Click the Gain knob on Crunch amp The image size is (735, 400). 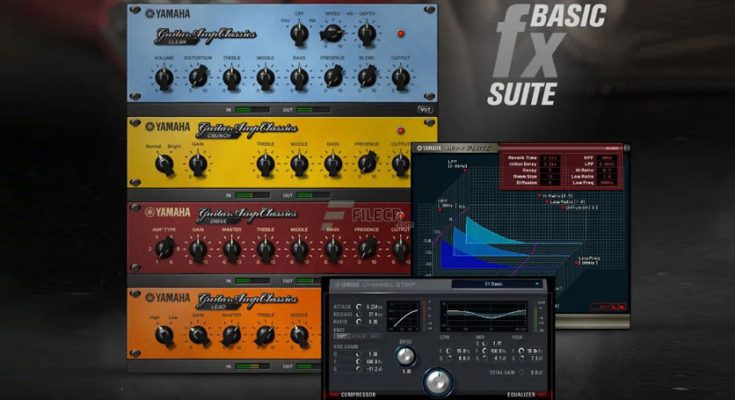pyautogui.click(x=198, y=165)
